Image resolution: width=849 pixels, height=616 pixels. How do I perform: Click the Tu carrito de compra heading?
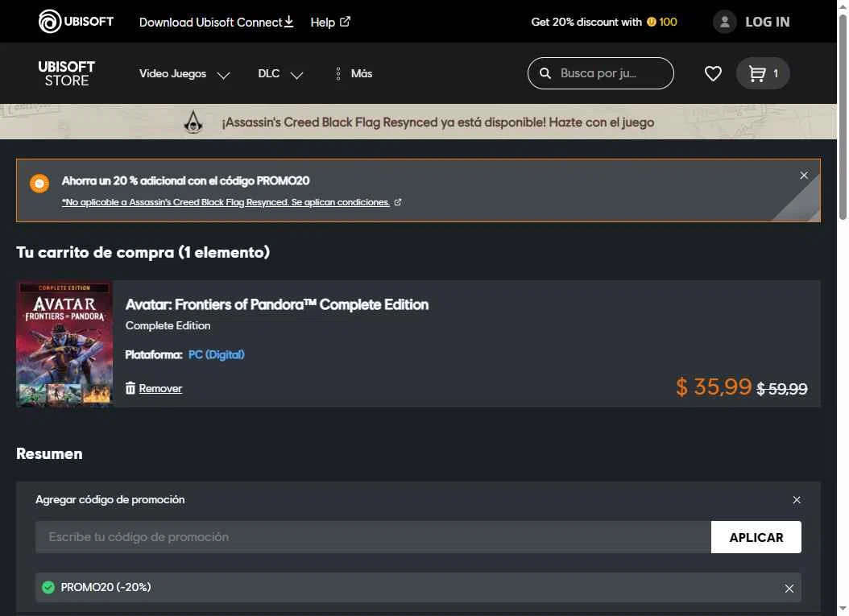143,252
